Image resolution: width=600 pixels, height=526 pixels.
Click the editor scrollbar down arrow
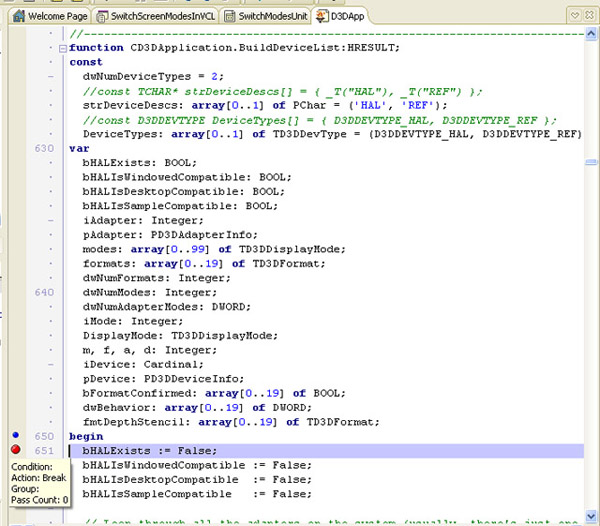click(x=591, y=516)
